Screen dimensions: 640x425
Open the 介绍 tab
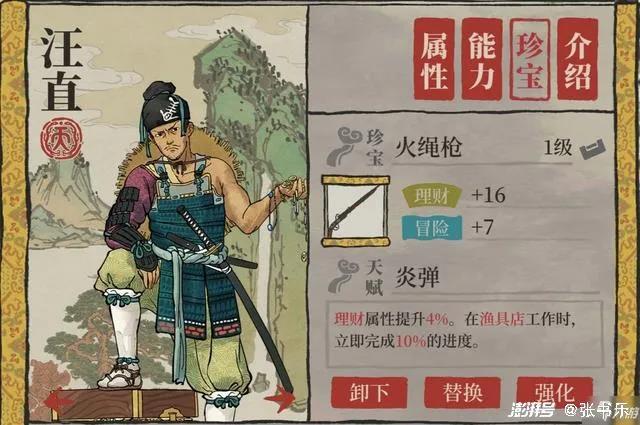(x=578, y=59)
